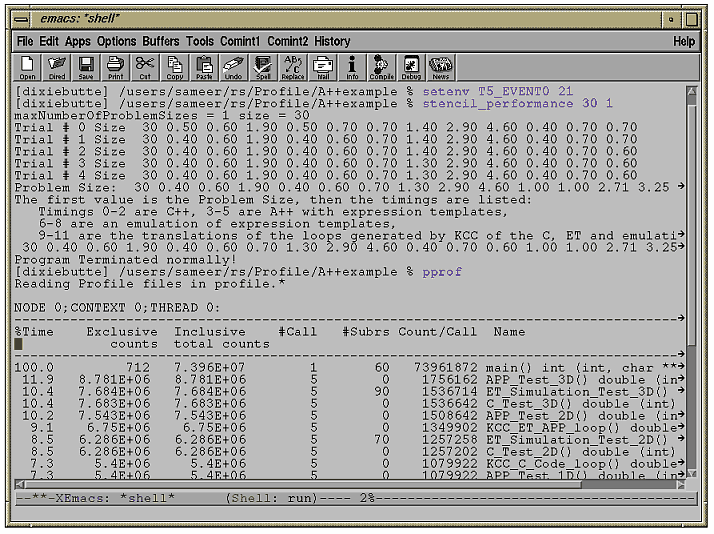Image resolution: width=714 pixels, height=534 pixels.
Task: Paste with the clipboard icon
Action: coord(204,67)
